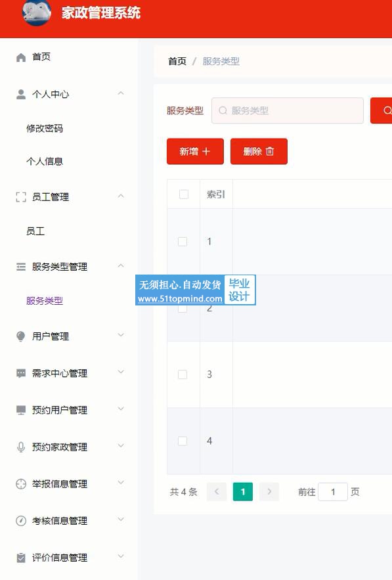
Task: Select the 服务类型 submenu item
Action: tap(45, 301)
